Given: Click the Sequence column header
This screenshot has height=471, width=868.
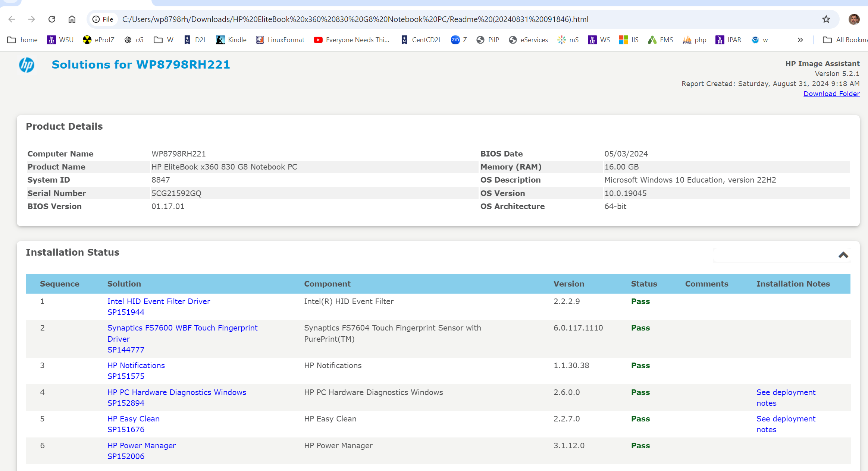Looking at the screenshot, I should 60,284.
